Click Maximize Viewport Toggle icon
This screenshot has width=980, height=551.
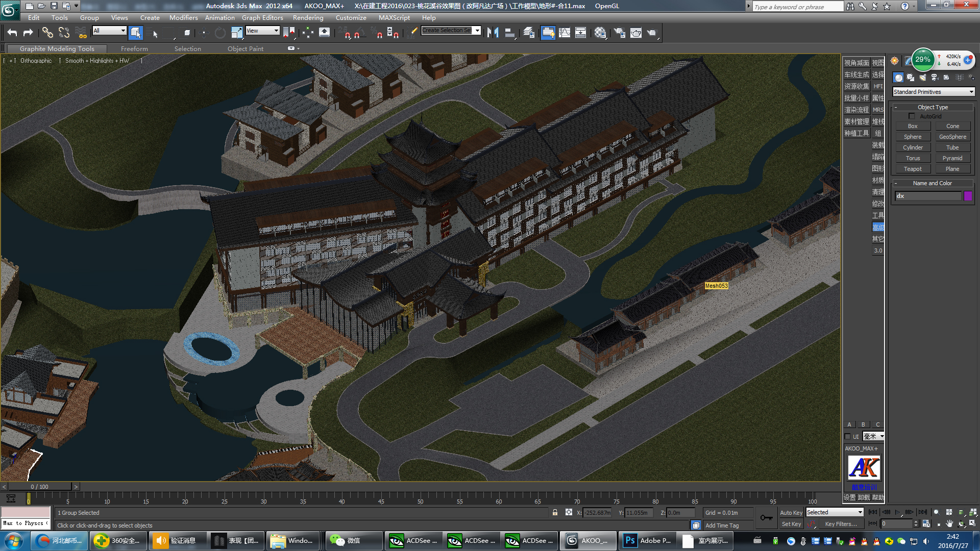[x=972, y=523]
